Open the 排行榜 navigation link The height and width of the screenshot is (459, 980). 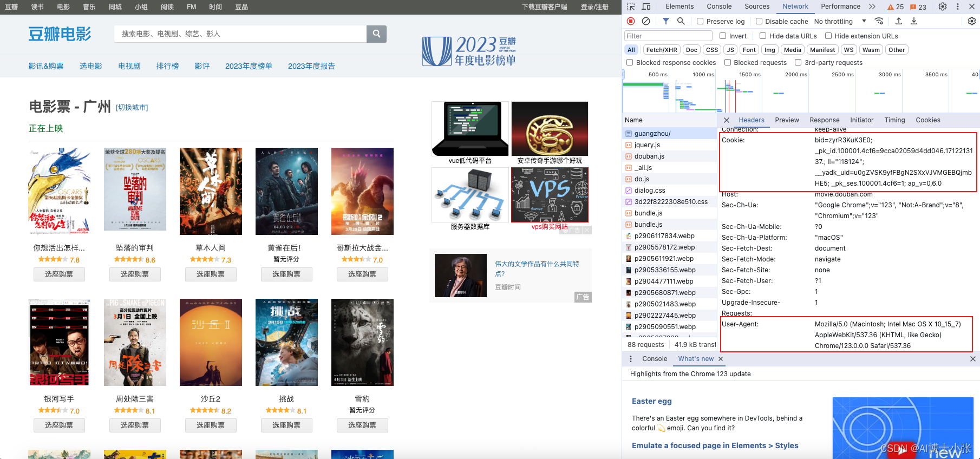pyautogui.click(x=167, y=66)
